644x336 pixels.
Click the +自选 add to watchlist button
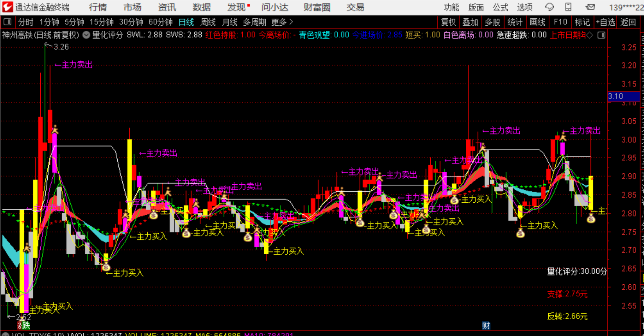click(x=605, y=22)
